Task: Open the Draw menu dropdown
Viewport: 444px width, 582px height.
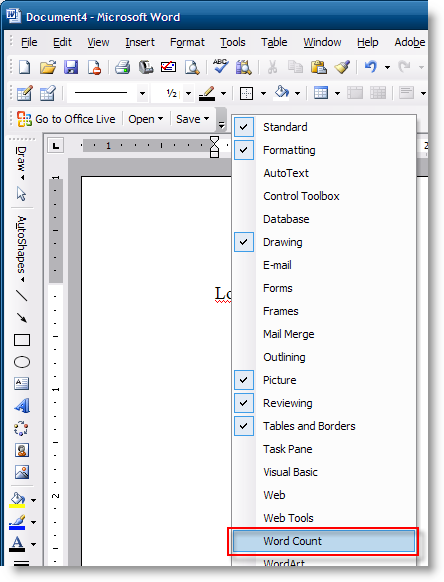Action: 22,163
